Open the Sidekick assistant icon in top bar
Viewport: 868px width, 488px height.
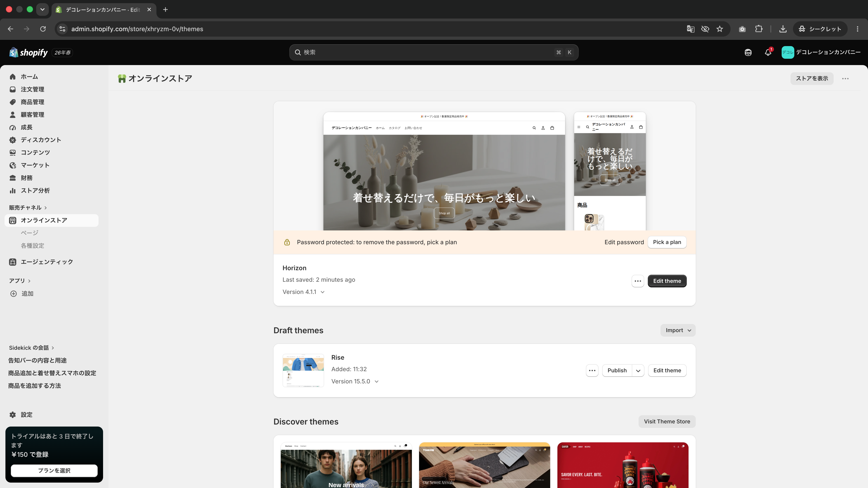(x=748, y=52)
